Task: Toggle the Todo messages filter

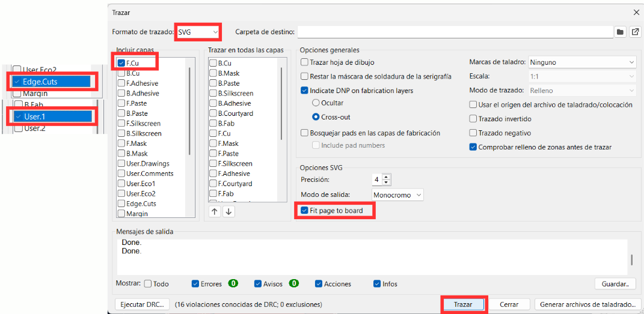Action: (149, 283)
